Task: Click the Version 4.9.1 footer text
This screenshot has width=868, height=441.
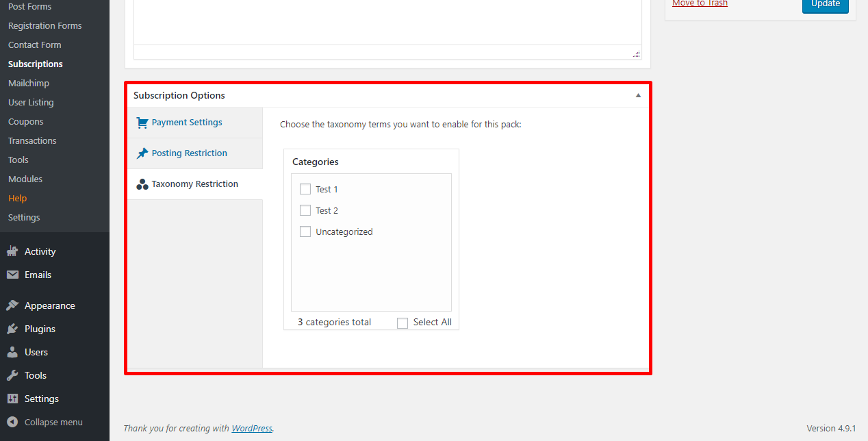Action: point(831,428)
